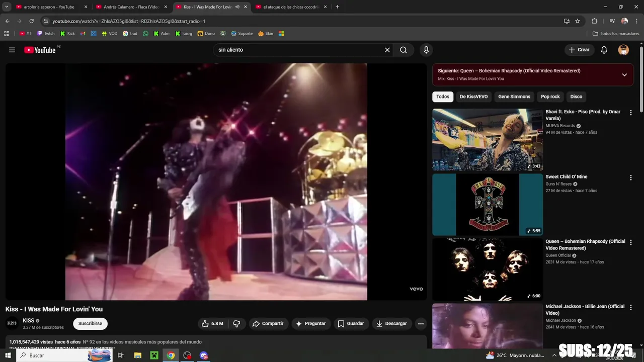Like the Kiss video (6.8 M)
Screen dimensions: 644x362
coord(212,324)
